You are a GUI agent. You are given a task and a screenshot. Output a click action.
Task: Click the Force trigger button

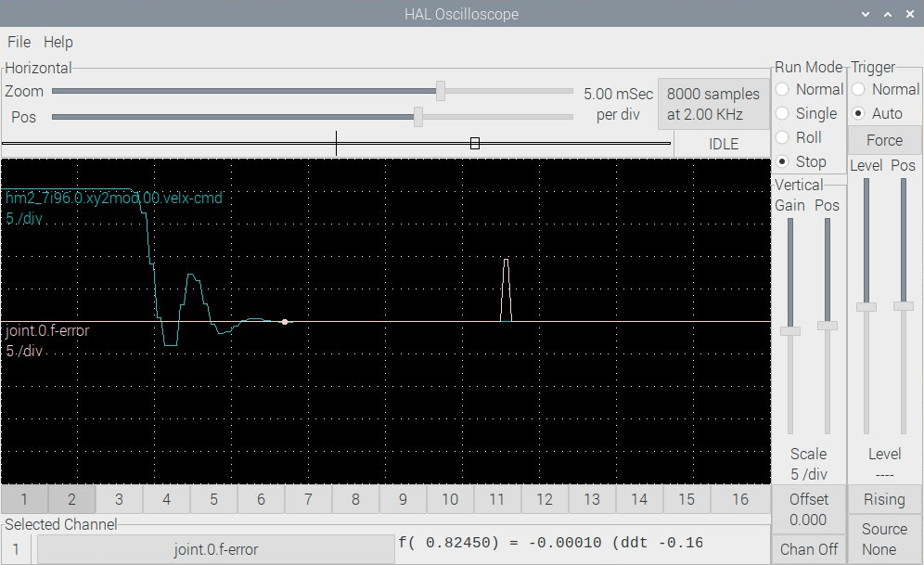click(x=884, y=140)
